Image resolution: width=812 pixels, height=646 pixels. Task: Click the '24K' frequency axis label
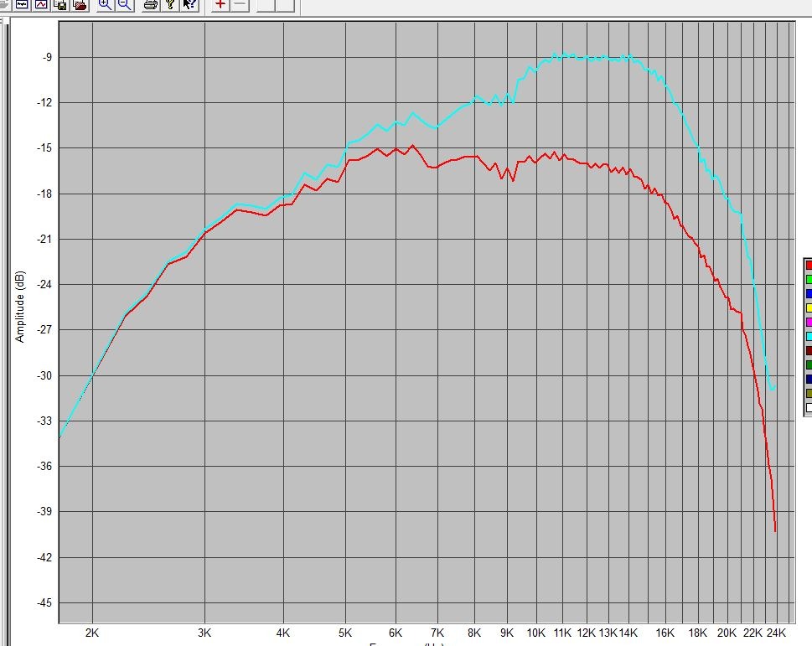tap(776, 633)
